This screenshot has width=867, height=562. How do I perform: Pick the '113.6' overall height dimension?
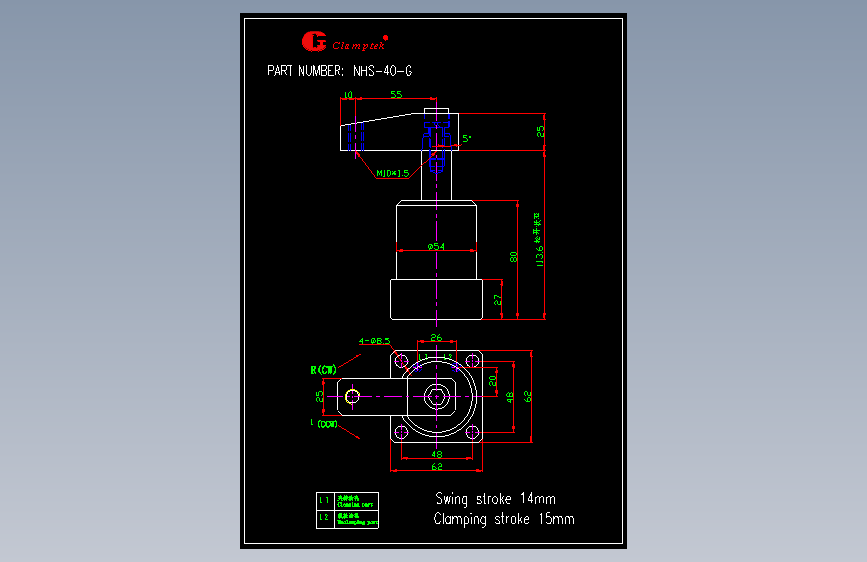[540, 256]
